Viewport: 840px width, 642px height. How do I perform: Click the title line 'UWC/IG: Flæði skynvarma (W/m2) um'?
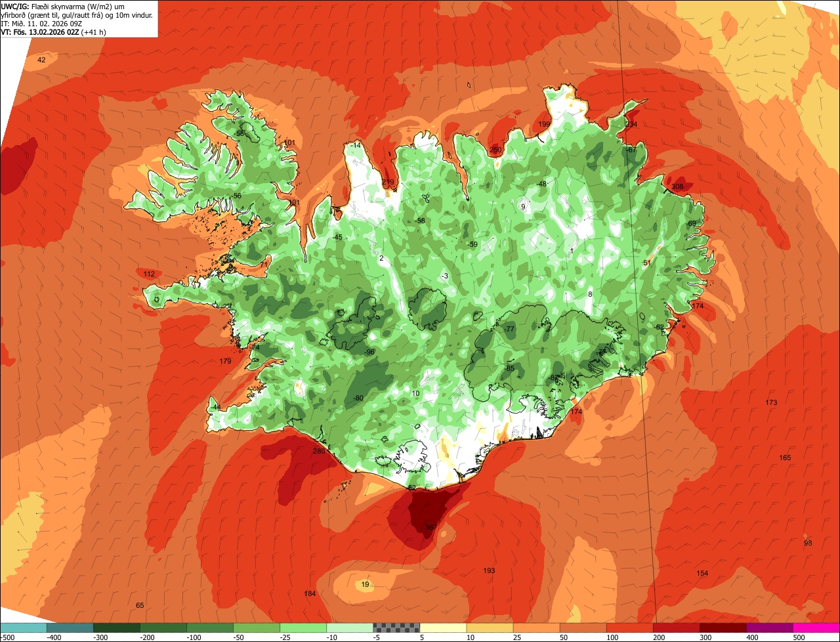tap(62, 6)
